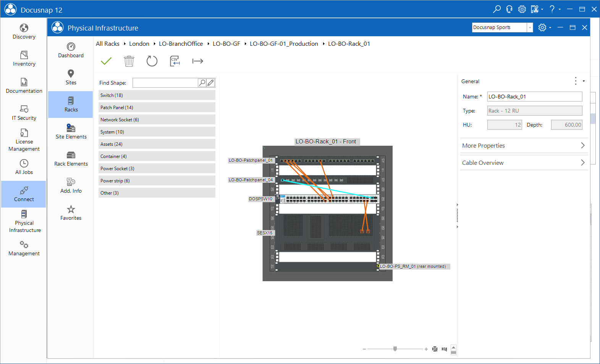Edit the rack Name field
Viewport: 600px width, 364px height.
point(535,97)
